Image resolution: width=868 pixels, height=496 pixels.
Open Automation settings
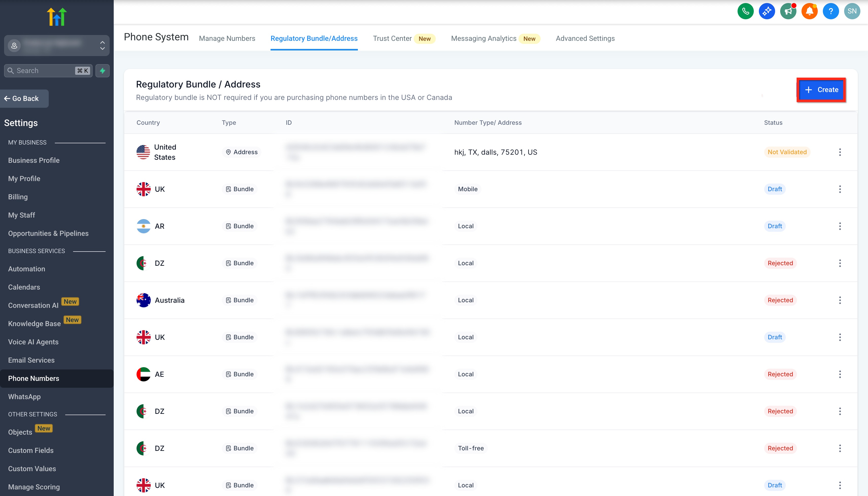[x=27, y=269]
